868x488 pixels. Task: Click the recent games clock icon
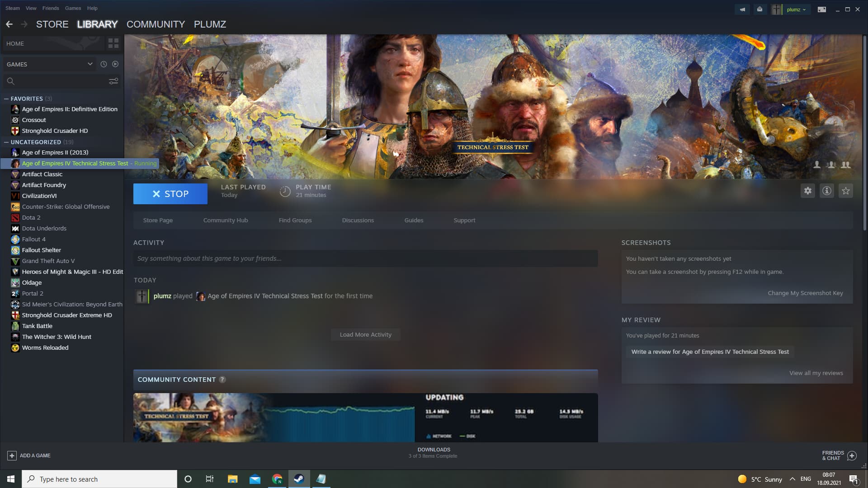[104, 64]
